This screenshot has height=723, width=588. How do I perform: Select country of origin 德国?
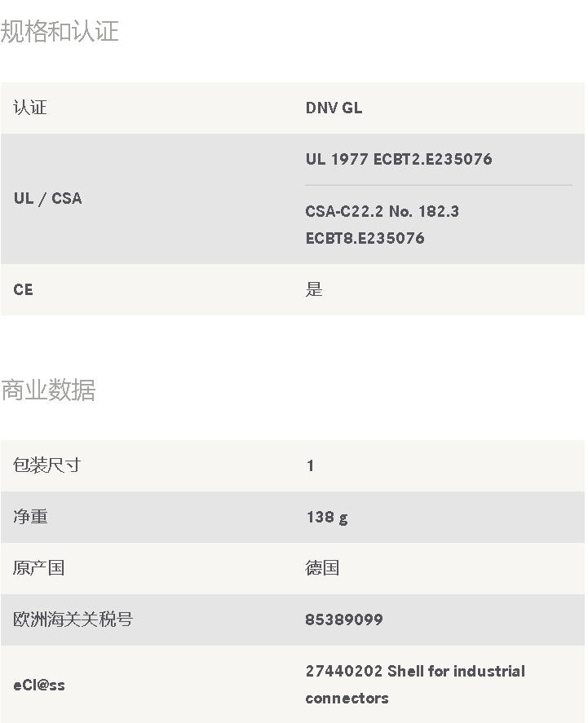coord(322,568)
